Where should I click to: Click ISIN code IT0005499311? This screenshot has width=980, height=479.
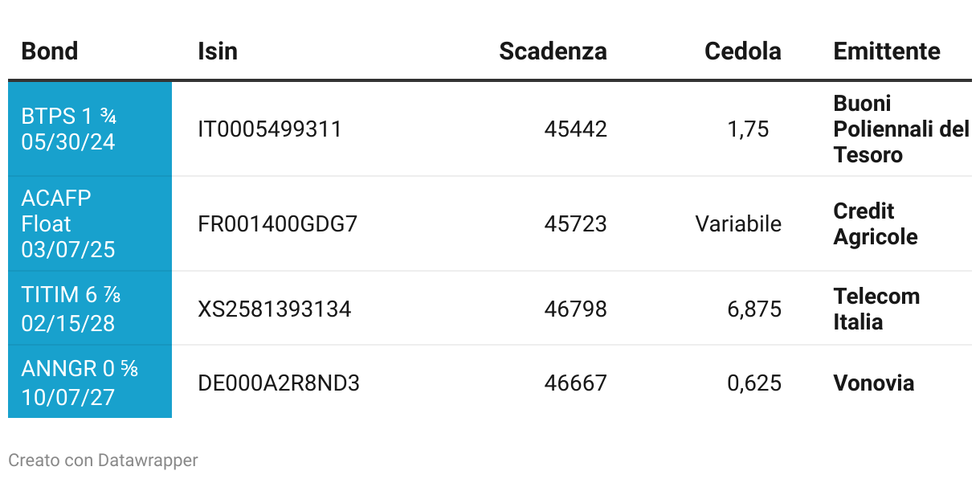[270, 129]
